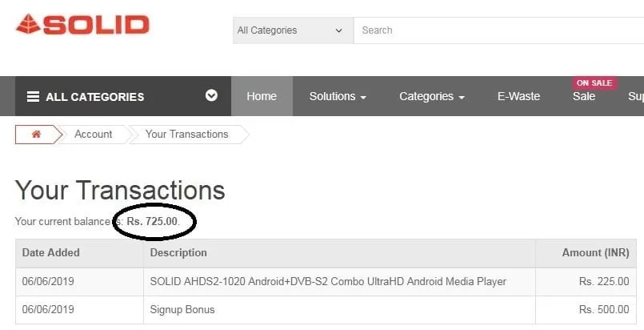
Task: Expand ALL CATEGORIES with the circled chevron
Action: pos(211,95)
